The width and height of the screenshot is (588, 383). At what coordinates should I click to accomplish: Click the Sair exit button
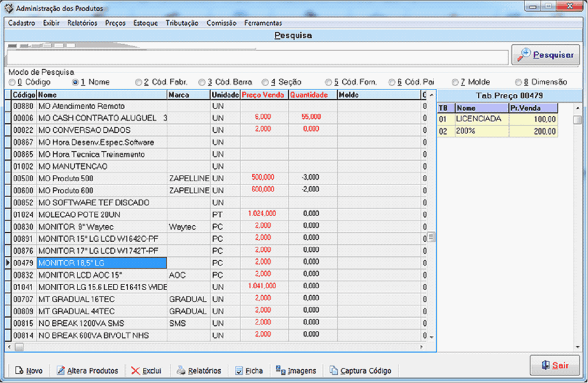554,365
